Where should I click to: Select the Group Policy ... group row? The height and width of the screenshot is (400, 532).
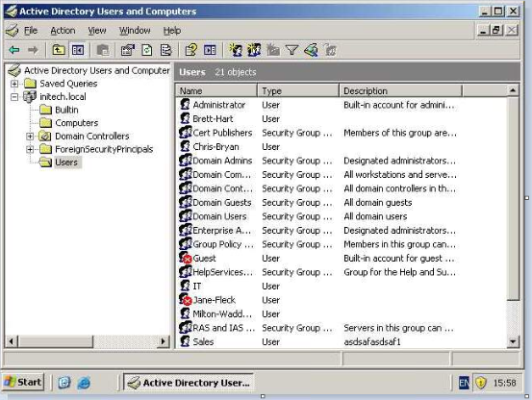click(x=342, y=244)
